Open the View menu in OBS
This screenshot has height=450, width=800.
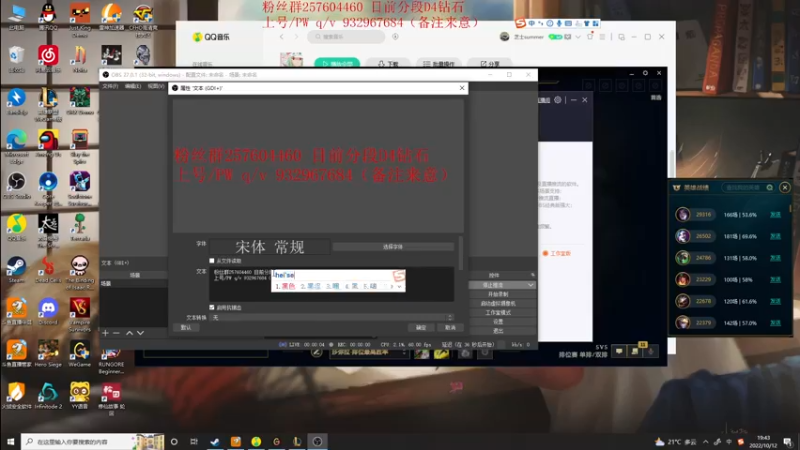pos(156,86)
